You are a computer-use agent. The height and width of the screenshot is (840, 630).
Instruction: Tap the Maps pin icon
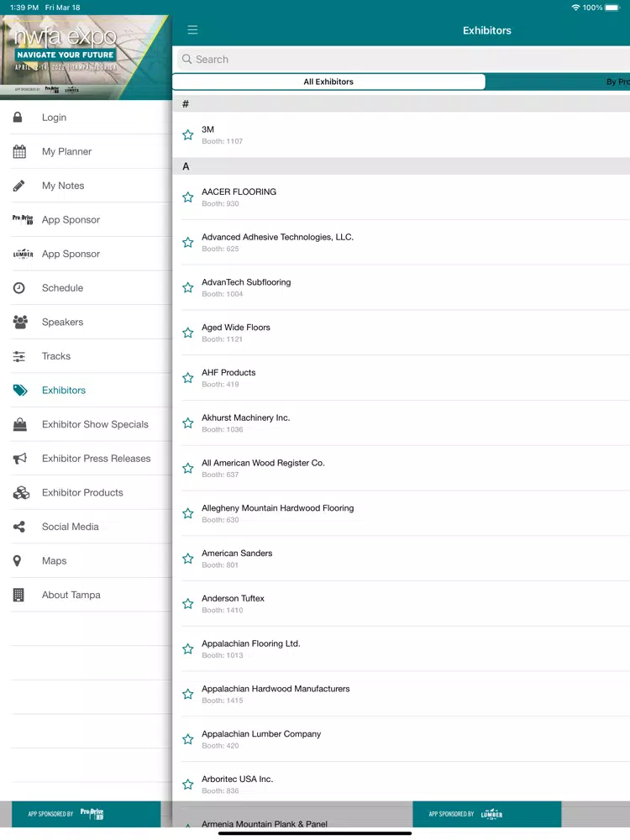point(17,561)
